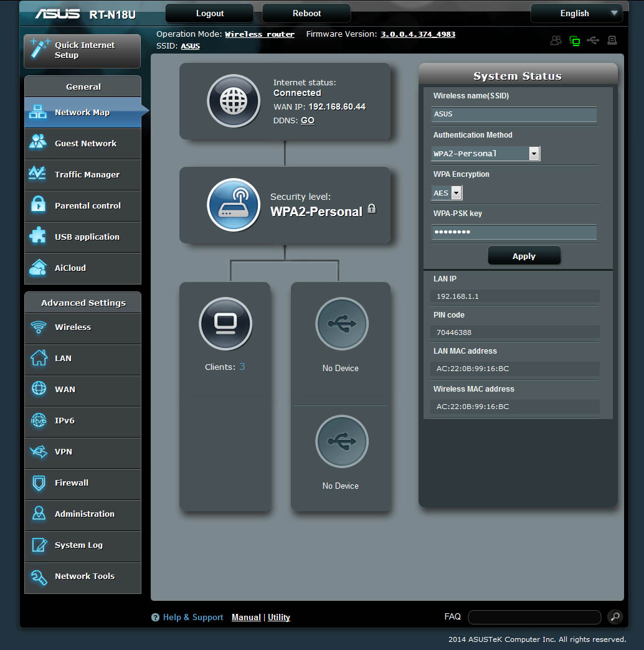Viewport: 644px width, 650px height.
Task: Click the padlock icon beside WPA2-Personal
Action: (372, 209)
